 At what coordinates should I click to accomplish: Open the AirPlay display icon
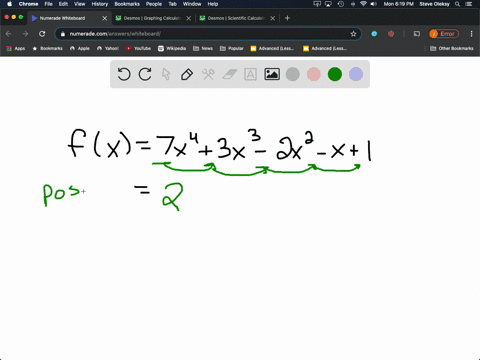click(x=328, y=4)
